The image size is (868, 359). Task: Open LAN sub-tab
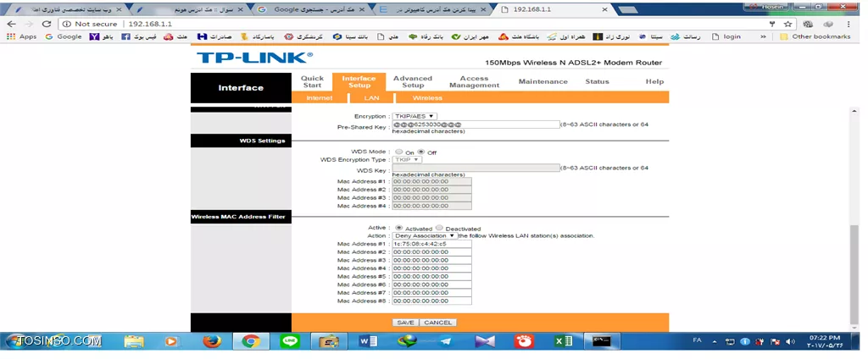[371, 98]
